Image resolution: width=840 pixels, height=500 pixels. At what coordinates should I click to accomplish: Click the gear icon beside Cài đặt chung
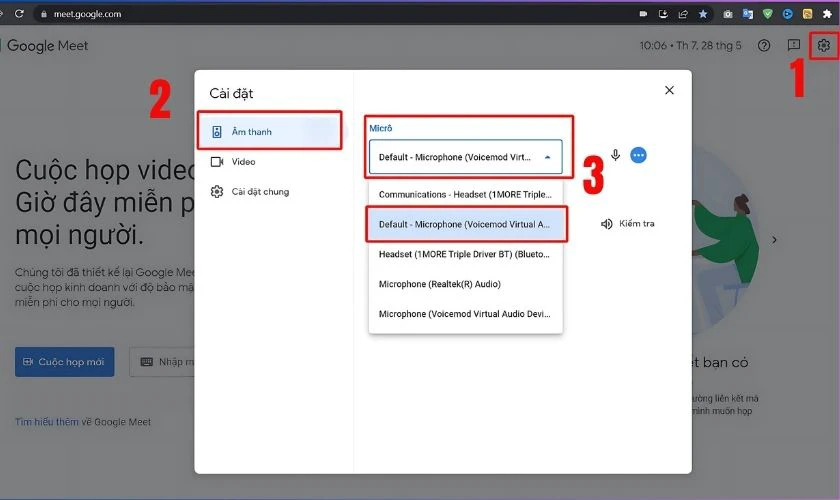[216, 191]
